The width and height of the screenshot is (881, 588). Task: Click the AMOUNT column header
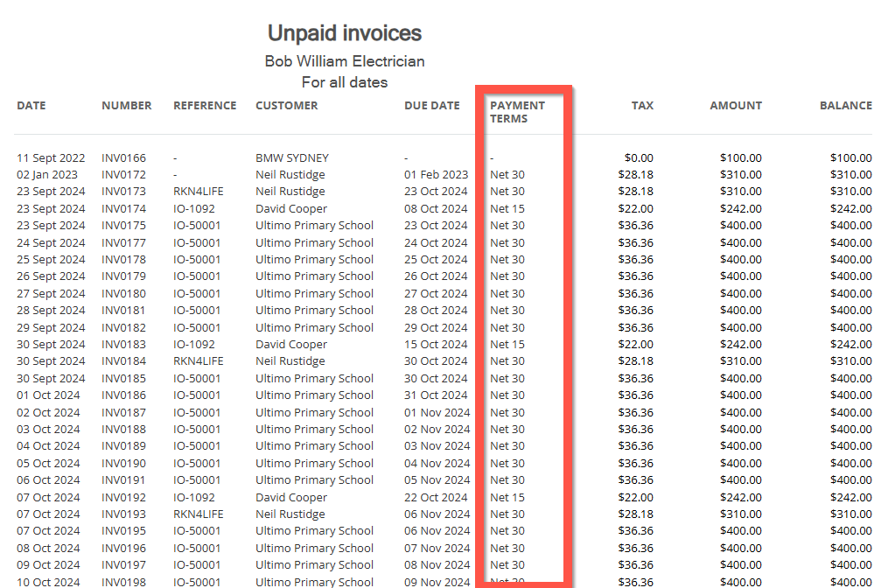click(736, 105)
